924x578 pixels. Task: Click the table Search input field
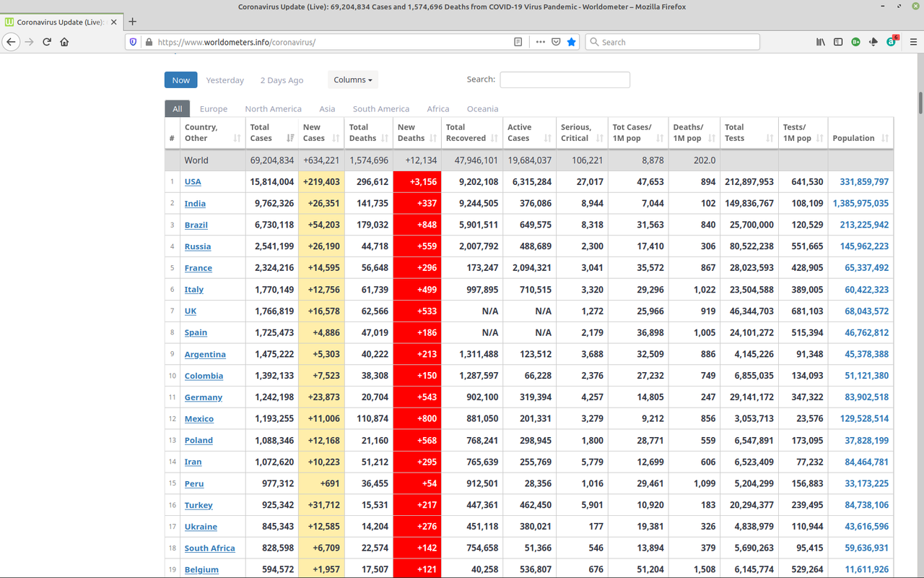(x=565, y=79)
